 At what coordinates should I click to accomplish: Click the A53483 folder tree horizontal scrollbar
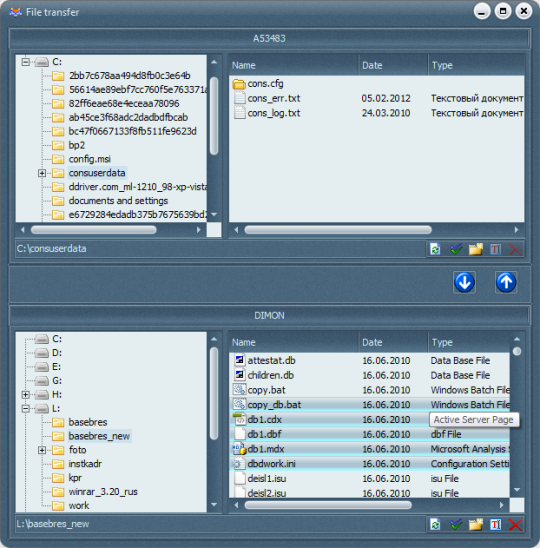(x=94, y=230)
